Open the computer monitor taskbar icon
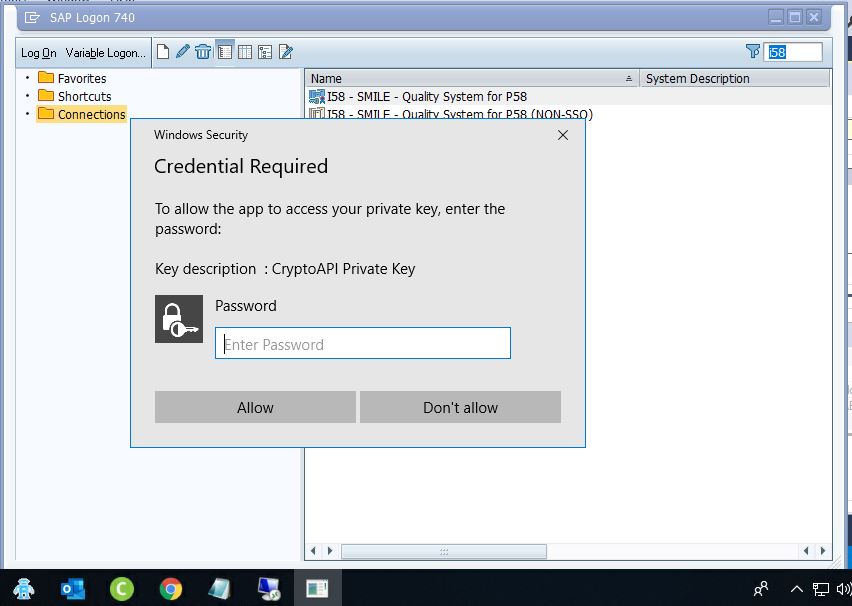 coord(269,589)
